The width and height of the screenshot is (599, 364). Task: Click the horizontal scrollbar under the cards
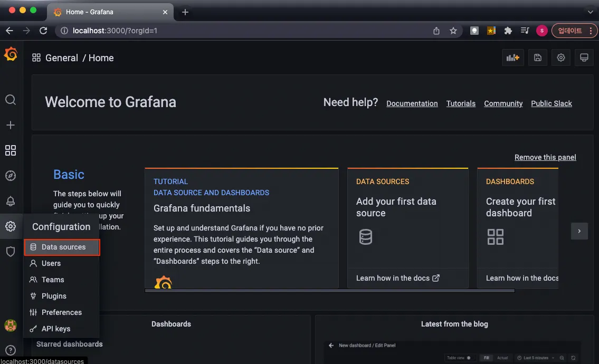[x=330, y=291]
